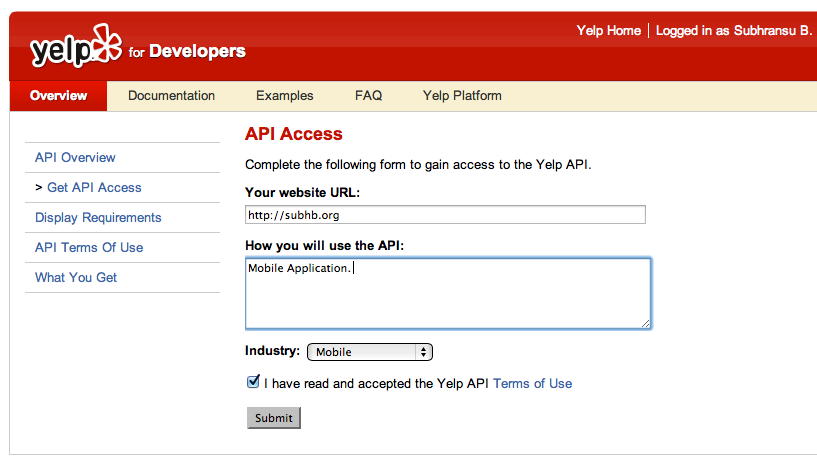Toggle the Terms of Use acceptance checkbox

[x=253, y=382]
